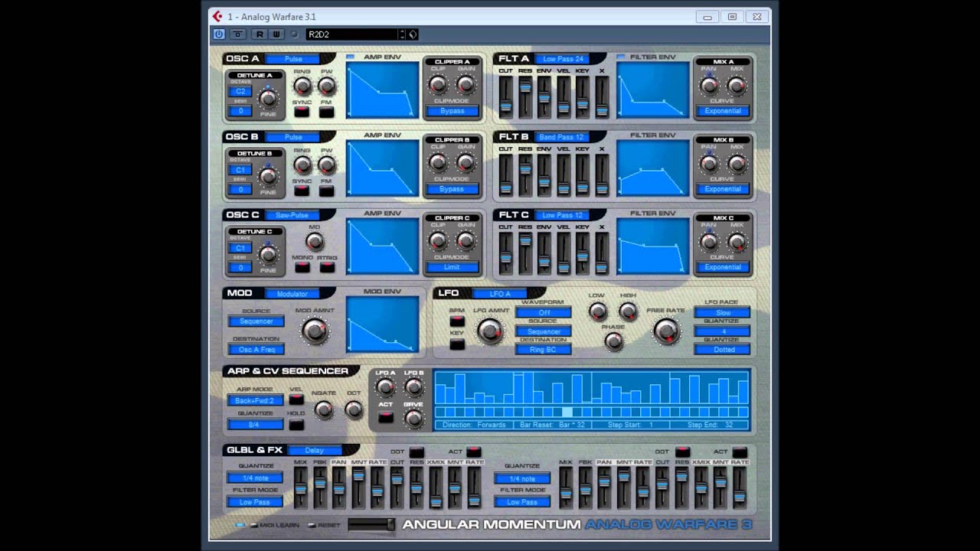Image resolution: width=980 pixels, height=551 pixels.
Task: Open FLT A type dropdown Low Pass 24
Action: click(563, 59)
